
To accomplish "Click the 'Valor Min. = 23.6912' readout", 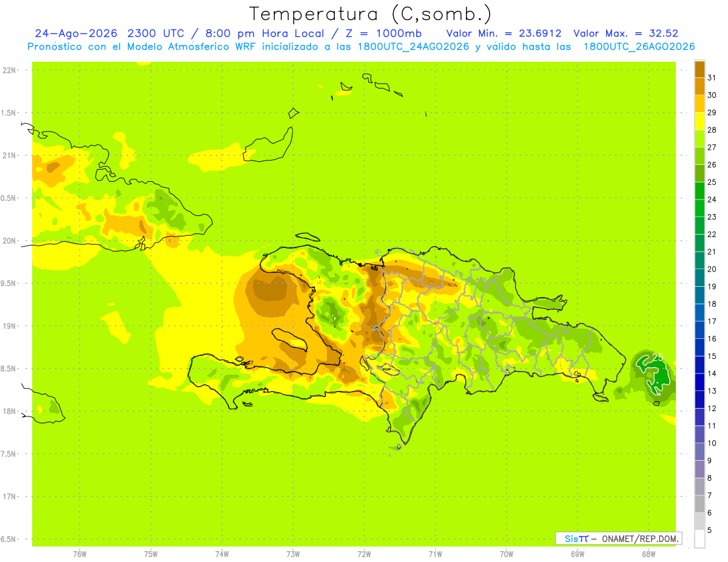I will tap(504, 33).
